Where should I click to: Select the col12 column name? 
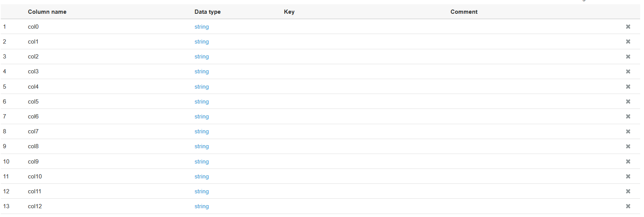tap(35, 206)
